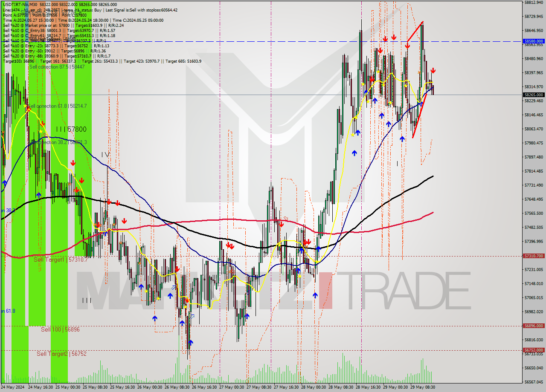
Task: Click the 57648.495 price scale value
Action: pyautogui.click(x=534, y=199)
